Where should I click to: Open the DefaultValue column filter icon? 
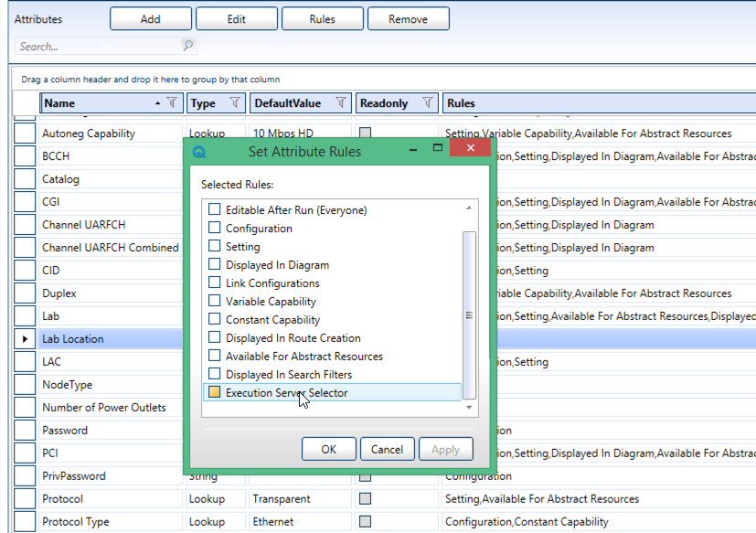pyautogui.click(x=341, y=103)
